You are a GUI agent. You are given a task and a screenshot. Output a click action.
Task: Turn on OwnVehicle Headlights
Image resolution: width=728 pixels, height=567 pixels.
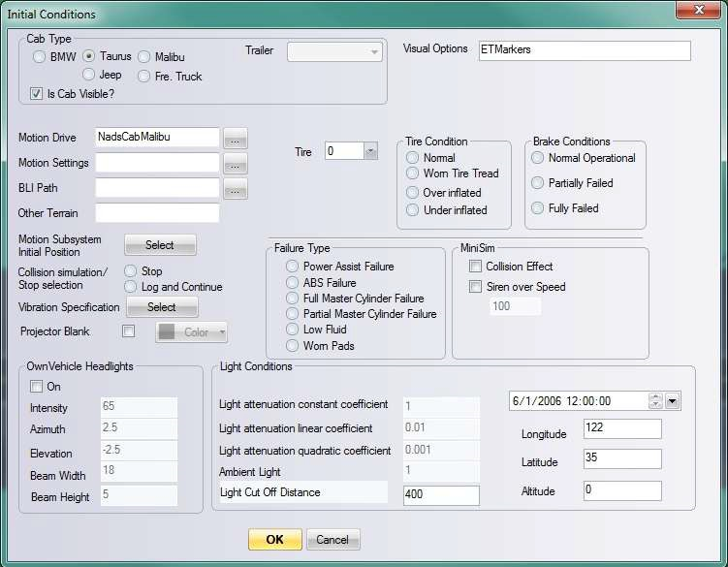(37, 386)
